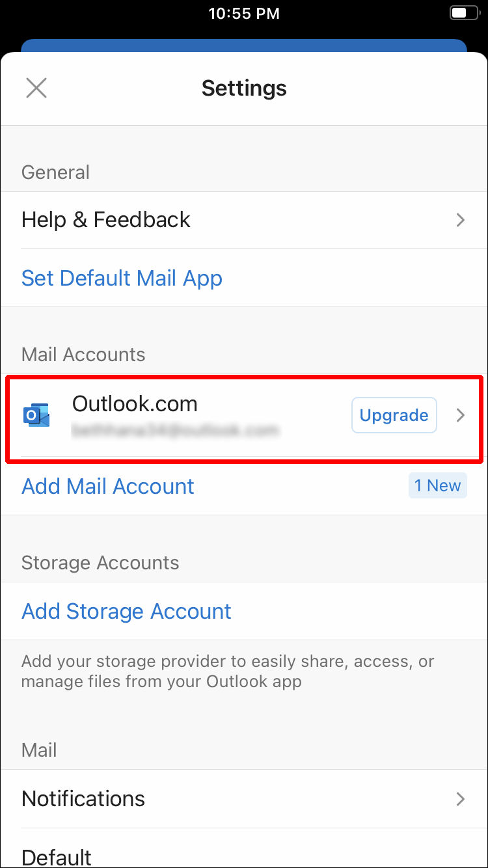Tap the 10:55 PM clock in the status bar
Viewport: 488px width, 868px height.
[x=244, y=13]
